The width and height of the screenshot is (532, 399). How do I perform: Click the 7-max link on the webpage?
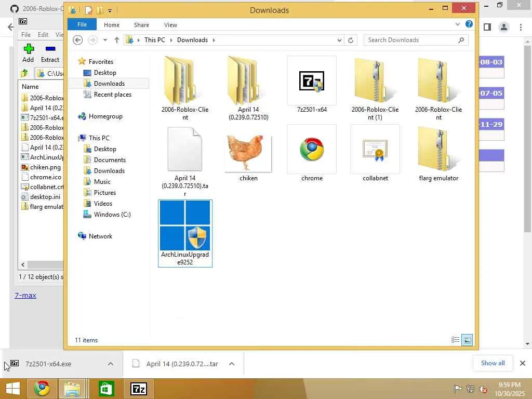[x=25, y=295]
